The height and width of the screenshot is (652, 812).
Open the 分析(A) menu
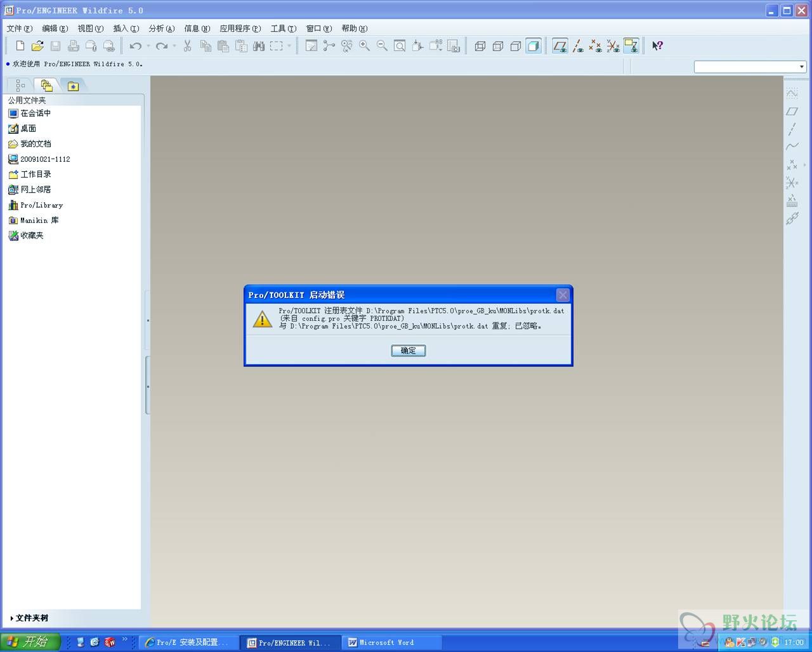pyautogui.click(x=162, y=29)
